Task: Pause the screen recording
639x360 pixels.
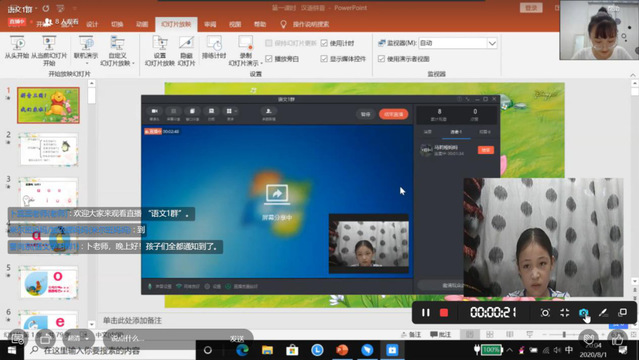Action: pyautogui.click(x=425, y=313)
